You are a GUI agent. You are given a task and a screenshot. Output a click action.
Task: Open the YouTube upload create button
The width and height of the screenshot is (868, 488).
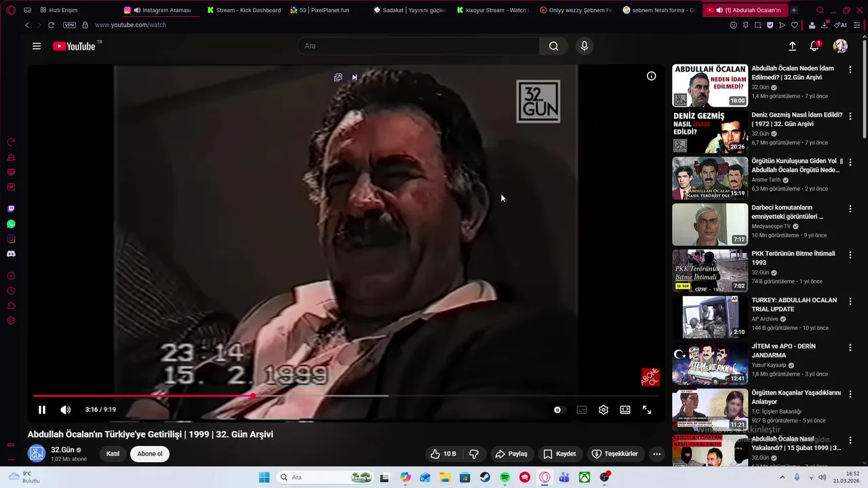pos(792,46)
